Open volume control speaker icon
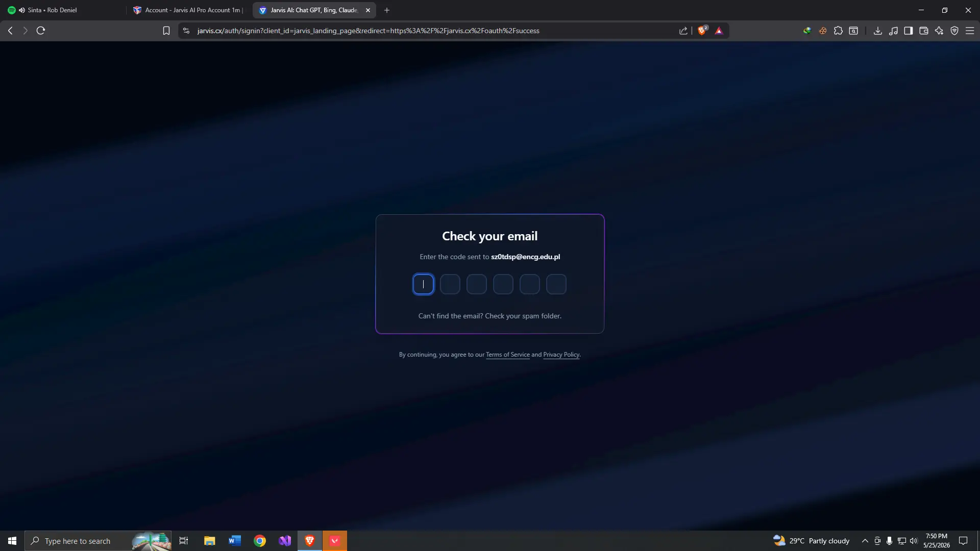 coord(914,541)
